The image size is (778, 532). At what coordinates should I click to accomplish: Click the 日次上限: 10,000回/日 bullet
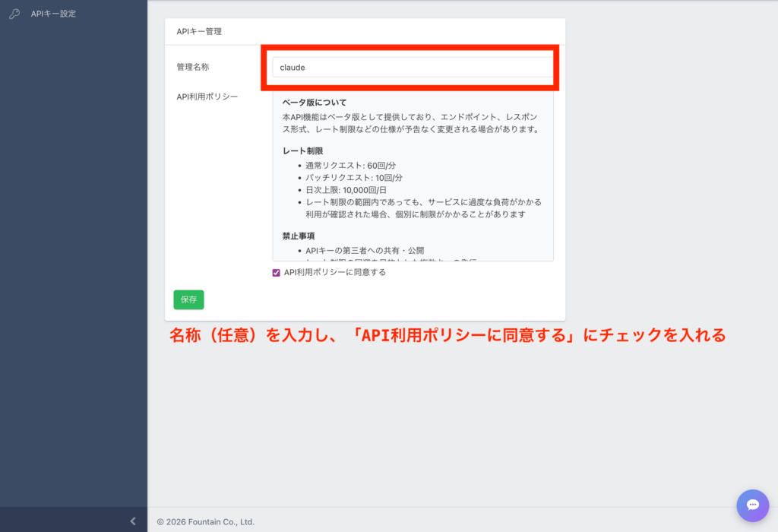[x=346, y=190]
